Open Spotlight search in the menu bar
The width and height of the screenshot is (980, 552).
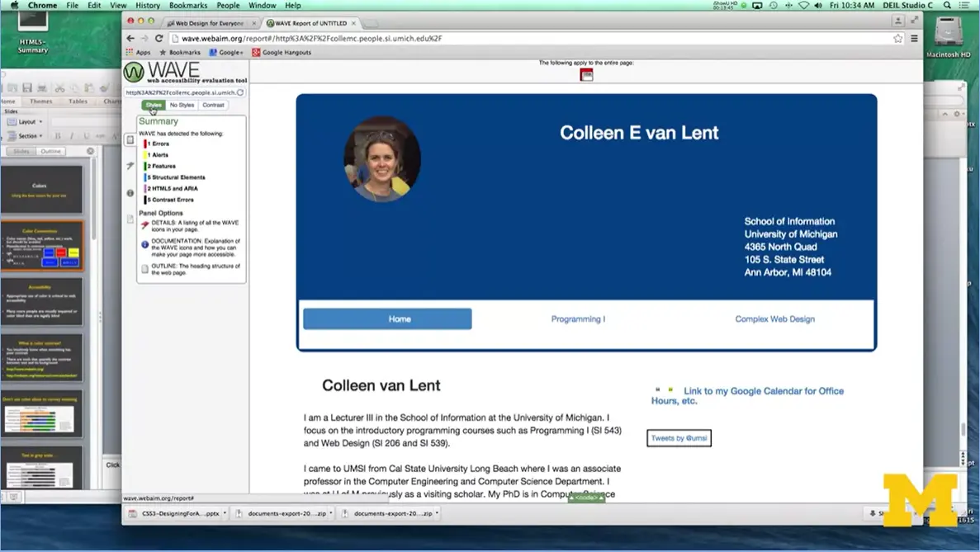pyautogui.click(x=947, y=5)
